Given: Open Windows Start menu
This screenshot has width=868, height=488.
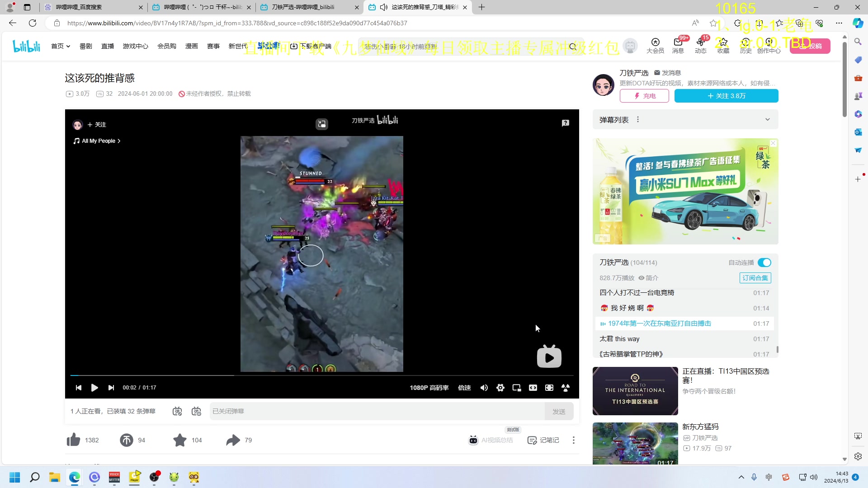Looking at the screenshot, I should click(14, 477).
